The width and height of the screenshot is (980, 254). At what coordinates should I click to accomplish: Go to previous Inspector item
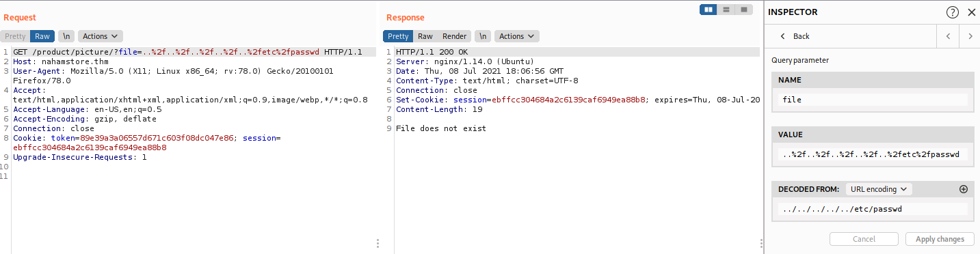coord(948,36)
